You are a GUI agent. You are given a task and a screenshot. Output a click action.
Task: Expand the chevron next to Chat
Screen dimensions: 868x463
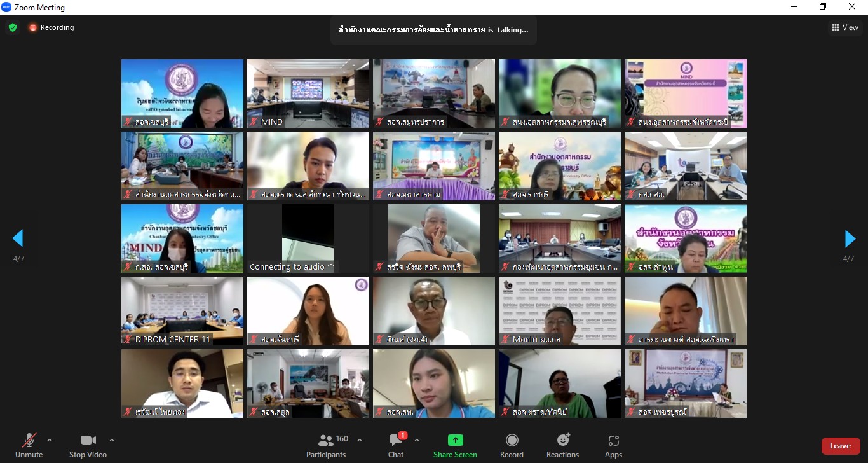pyautogui.click(x=417, y=439)
